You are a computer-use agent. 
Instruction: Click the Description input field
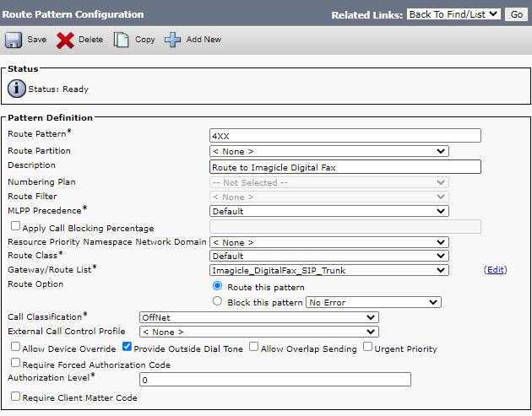pyautogui.click(x=345, y=167)
